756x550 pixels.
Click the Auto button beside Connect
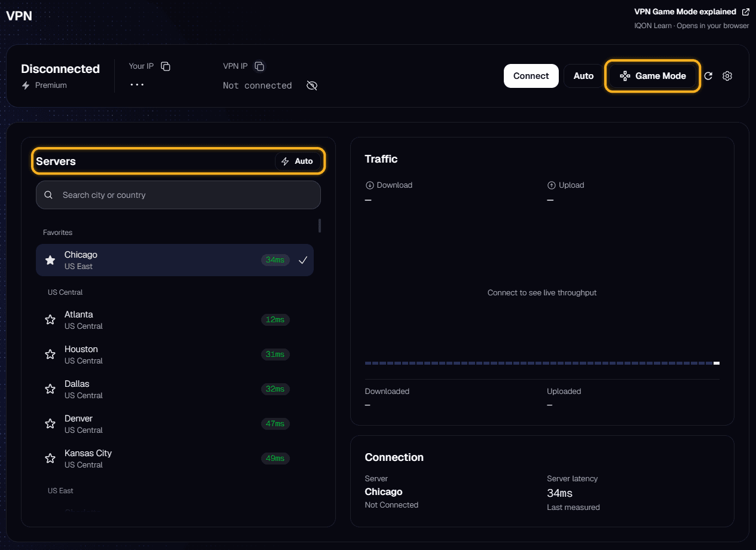(x=583, y=76)
